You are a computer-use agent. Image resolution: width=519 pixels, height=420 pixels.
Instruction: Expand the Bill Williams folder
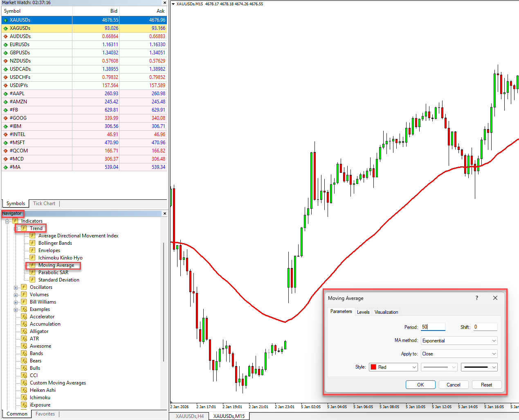point(16,302)
